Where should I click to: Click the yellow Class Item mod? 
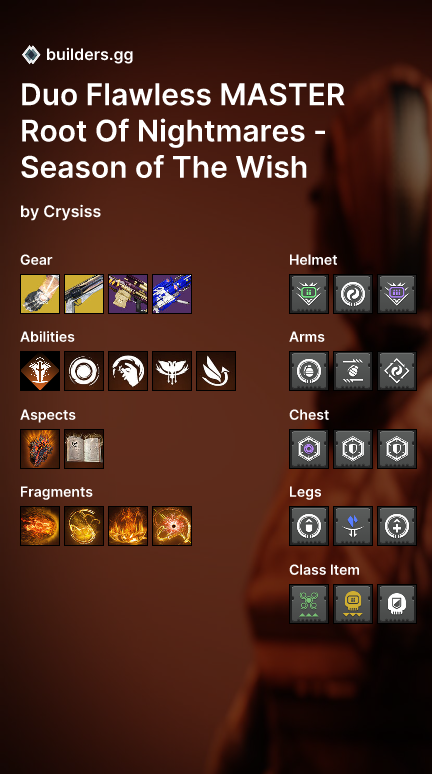point(353,604)
